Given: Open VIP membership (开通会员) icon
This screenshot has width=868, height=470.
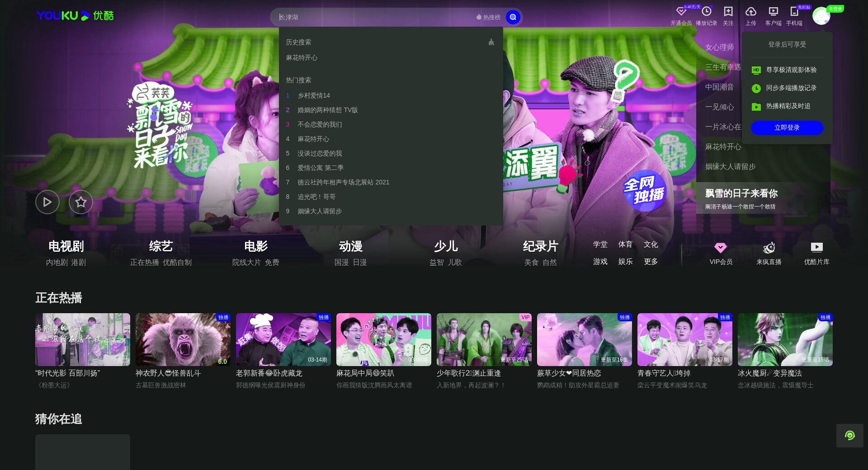Looking at the screenshot, I should tap(681, 12).
